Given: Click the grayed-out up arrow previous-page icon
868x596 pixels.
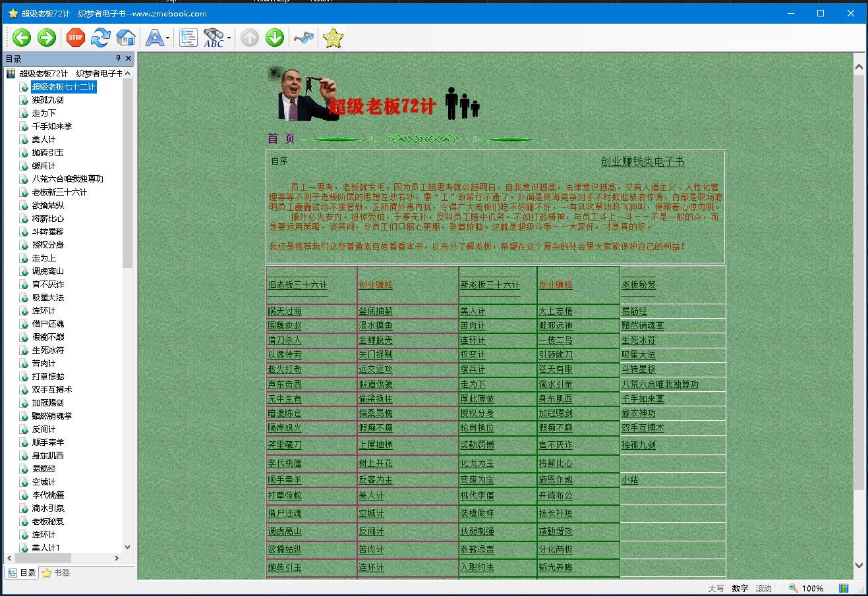Looking at the screenshot, I should click(x=249, y=38).
